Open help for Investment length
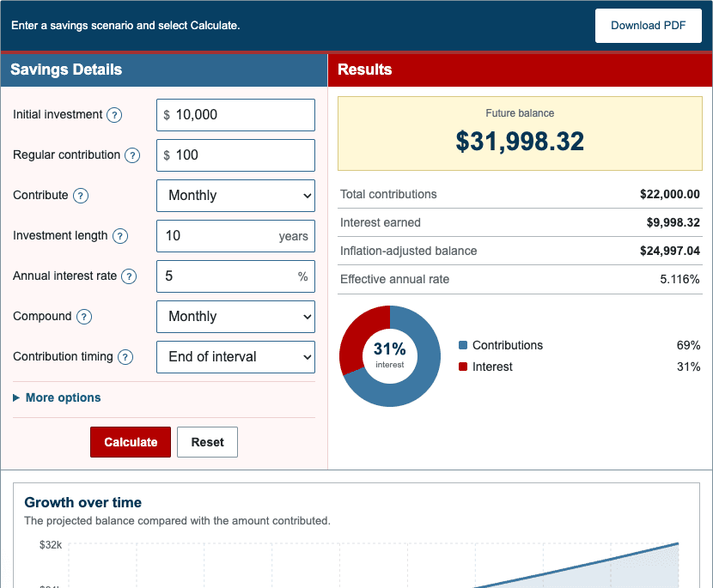This screenshot has width=713, height=588. (120, 236)
